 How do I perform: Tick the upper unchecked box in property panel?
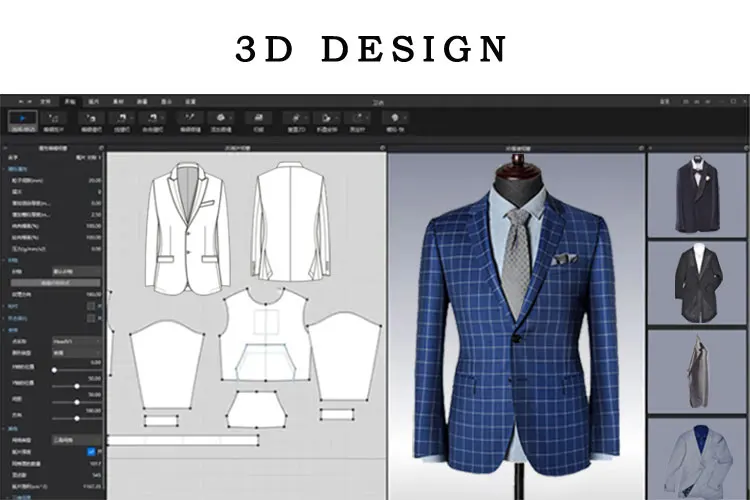tap(91, 306)
